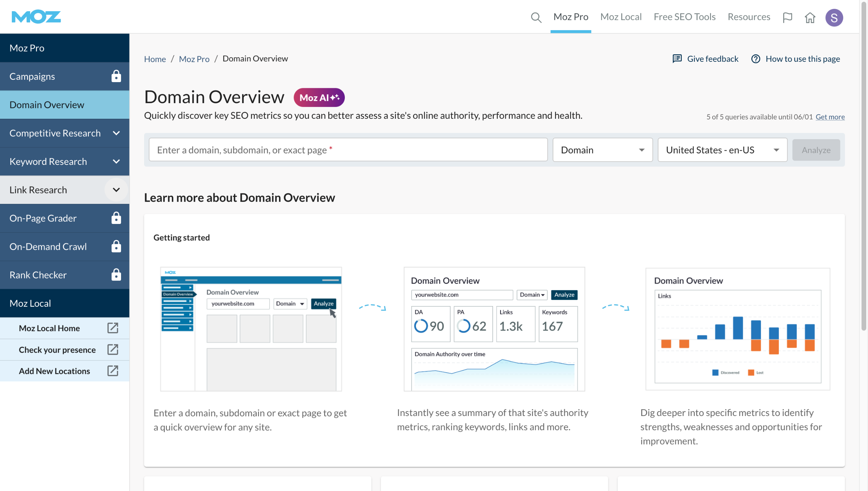
Task: Click the Rank Checker lock icon
Action: [116, 275]
